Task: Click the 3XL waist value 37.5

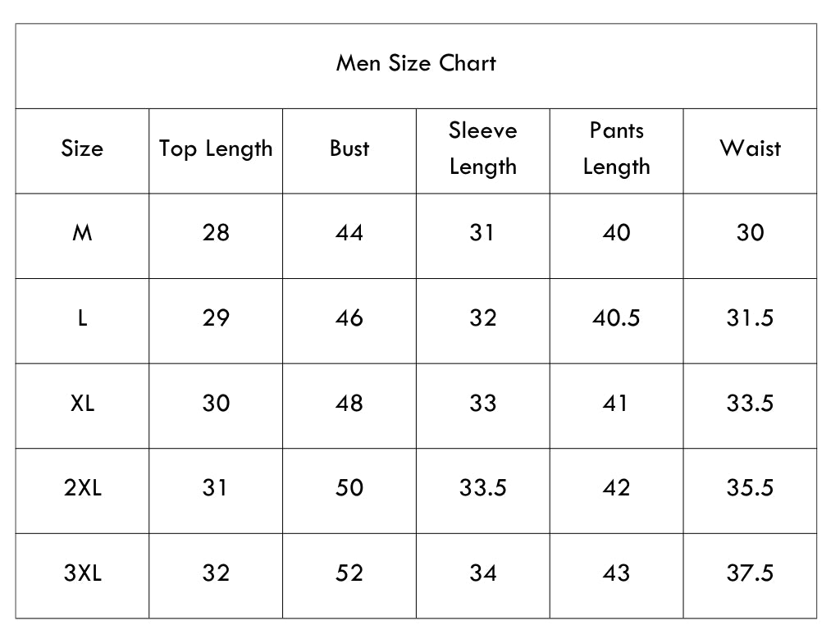Action: [x=750, y=573]
